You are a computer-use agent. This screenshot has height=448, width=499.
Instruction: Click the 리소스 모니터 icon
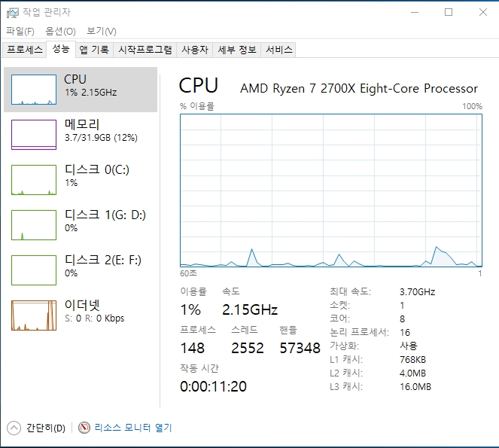click(84, 428)
